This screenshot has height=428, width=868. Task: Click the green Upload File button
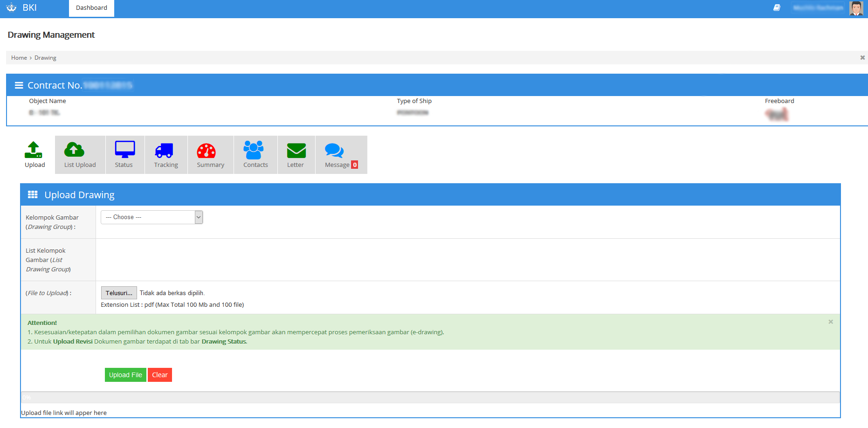125,375
